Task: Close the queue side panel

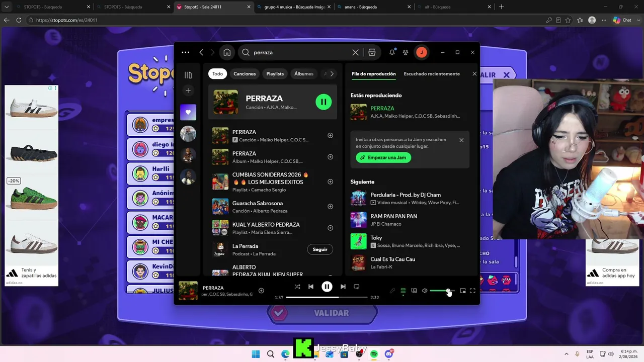Action: point(474,74)
